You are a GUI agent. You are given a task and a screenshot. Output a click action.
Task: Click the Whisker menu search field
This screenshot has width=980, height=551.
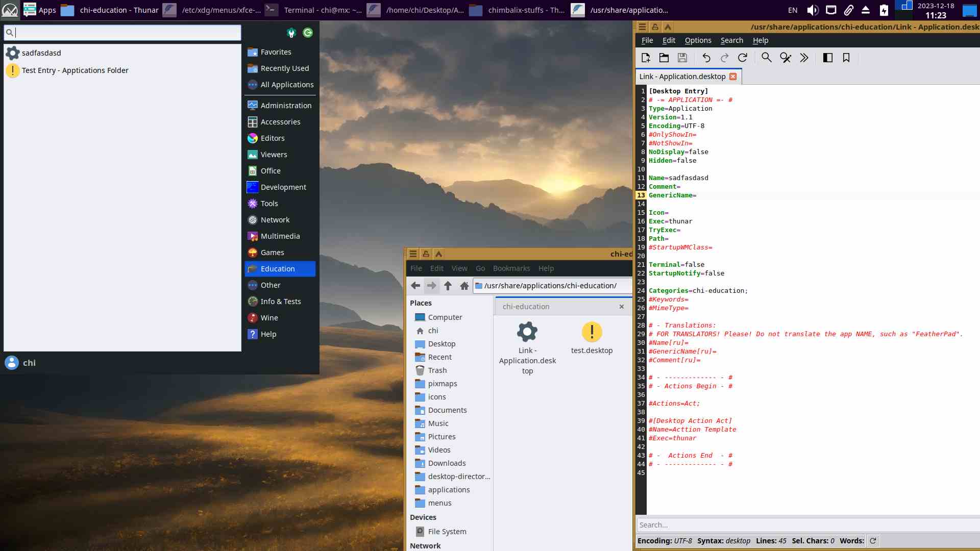(122, 33)
